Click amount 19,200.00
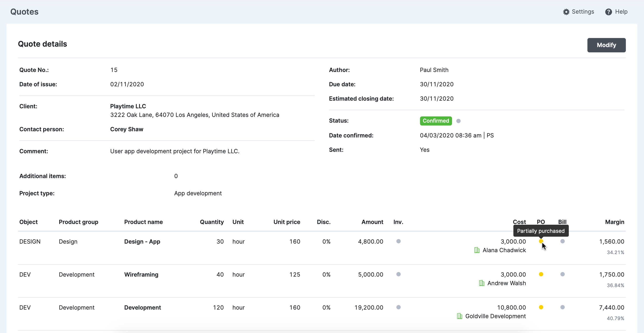Image resolution: width=644 pixels, height=333 pixels. [369, 308]
